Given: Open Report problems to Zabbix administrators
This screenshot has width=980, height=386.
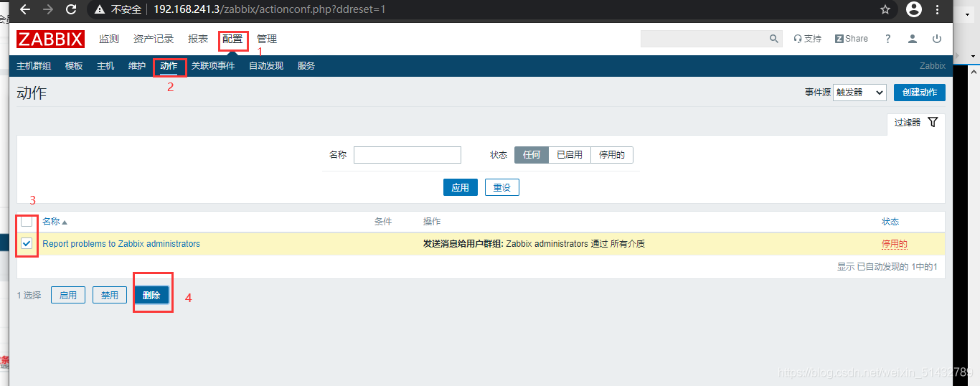Looking at the screenshot, I should pos(121,244).
